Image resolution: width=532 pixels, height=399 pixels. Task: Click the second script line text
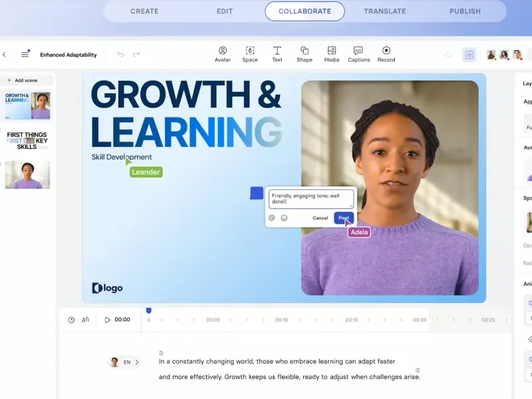click(289, 376)
